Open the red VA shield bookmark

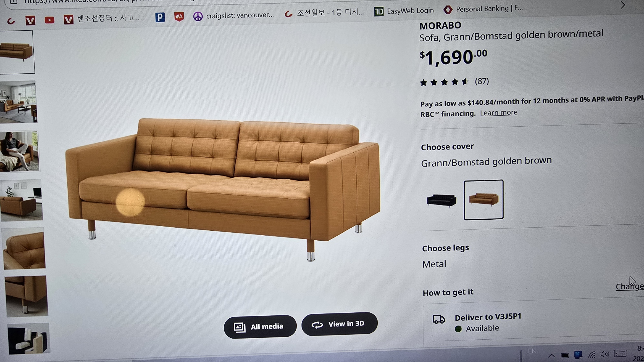(x=179, y=17)
